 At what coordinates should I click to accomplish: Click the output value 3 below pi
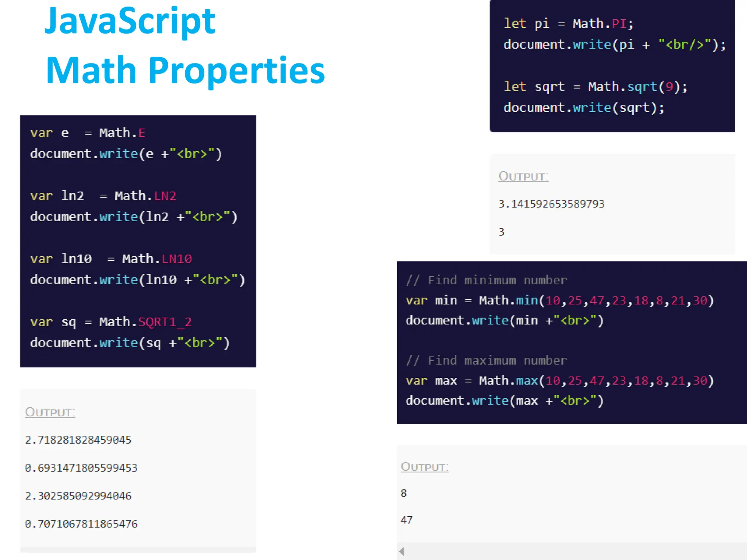point(502,232)
